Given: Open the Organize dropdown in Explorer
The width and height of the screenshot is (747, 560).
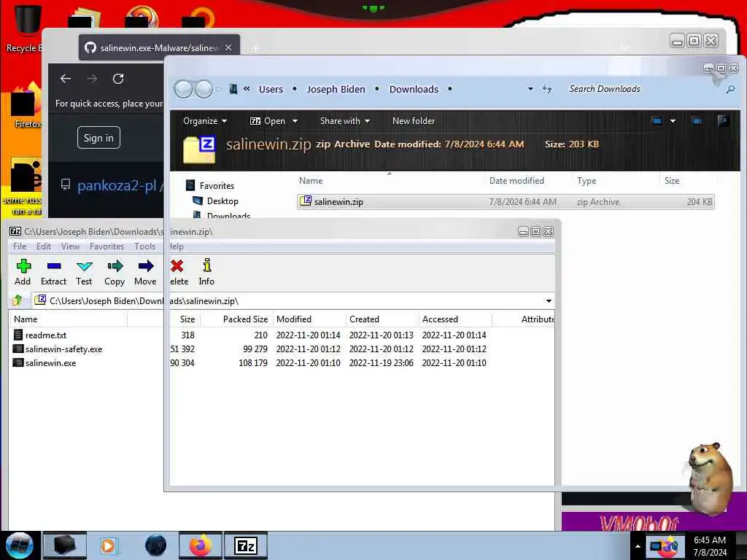Looking at the screenshot, I should tap(205, 121).
